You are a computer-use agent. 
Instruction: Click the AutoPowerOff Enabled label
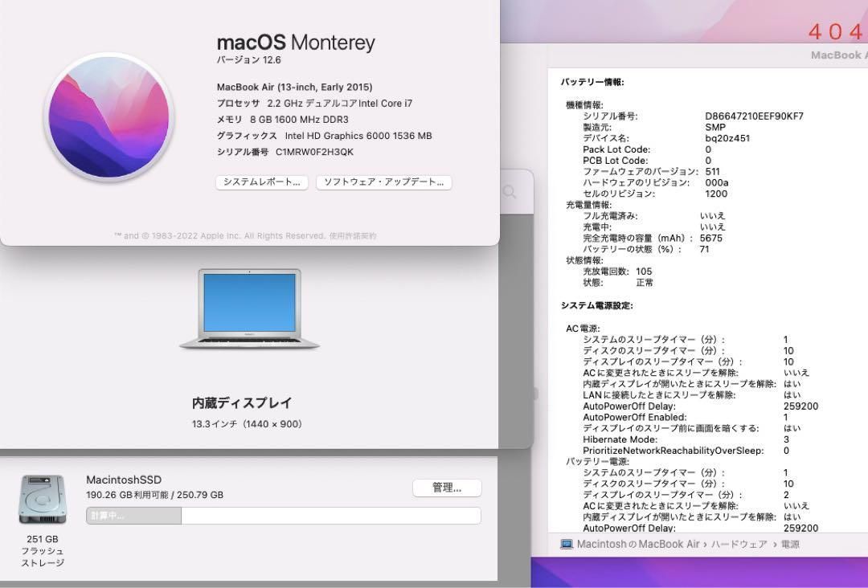coord(634,417)
